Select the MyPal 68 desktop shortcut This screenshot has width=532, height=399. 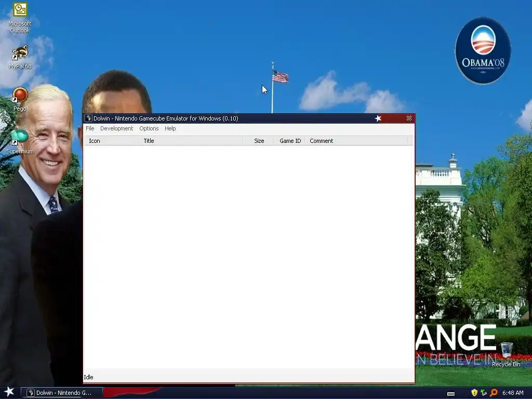[x=20, y=57]
